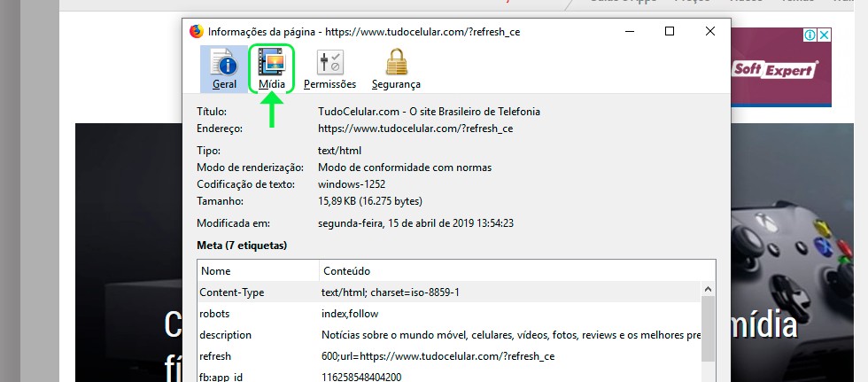Close the ad with X icon
Viewport: 868px width, 382px height.
(825, 35)
